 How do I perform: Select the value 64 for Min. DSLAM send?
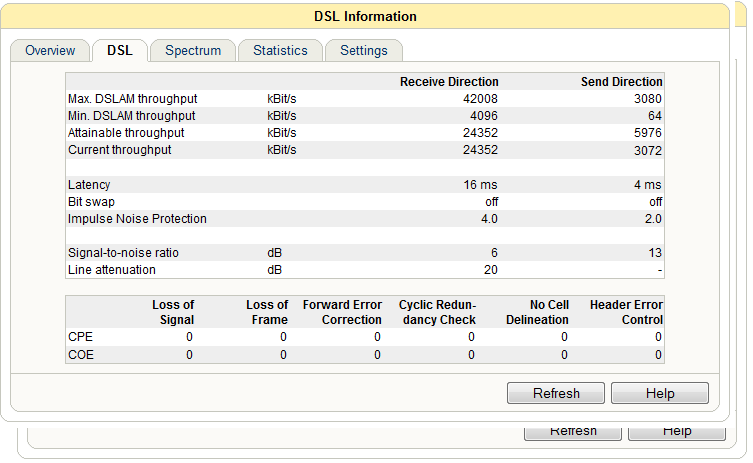click(655, 116)
